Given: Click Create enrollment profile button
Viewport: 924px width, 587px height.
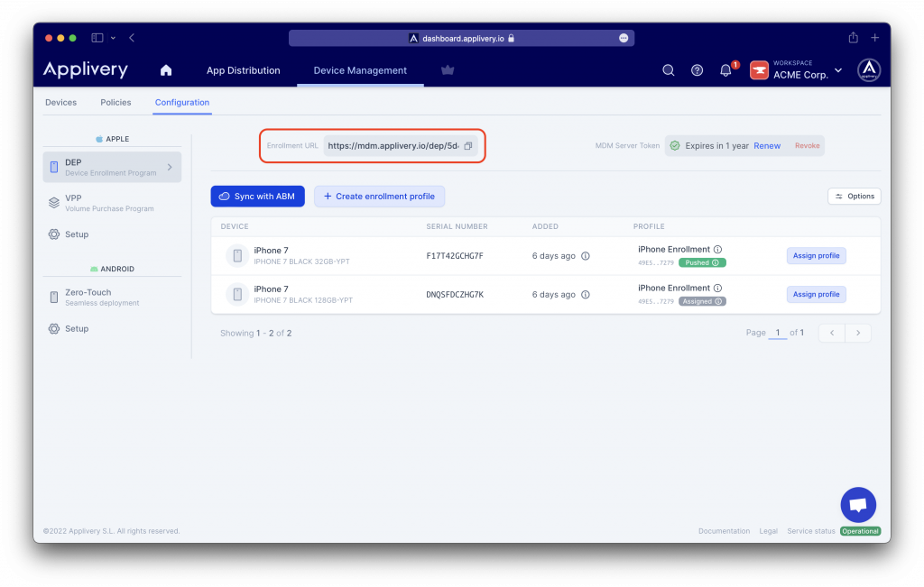Looking at the screenshot, I should (379, 197).
